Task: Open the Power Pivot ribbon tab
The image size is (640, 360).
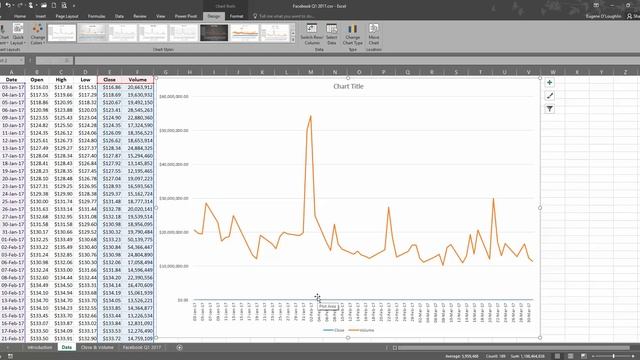Action: [x=186, y=16]
